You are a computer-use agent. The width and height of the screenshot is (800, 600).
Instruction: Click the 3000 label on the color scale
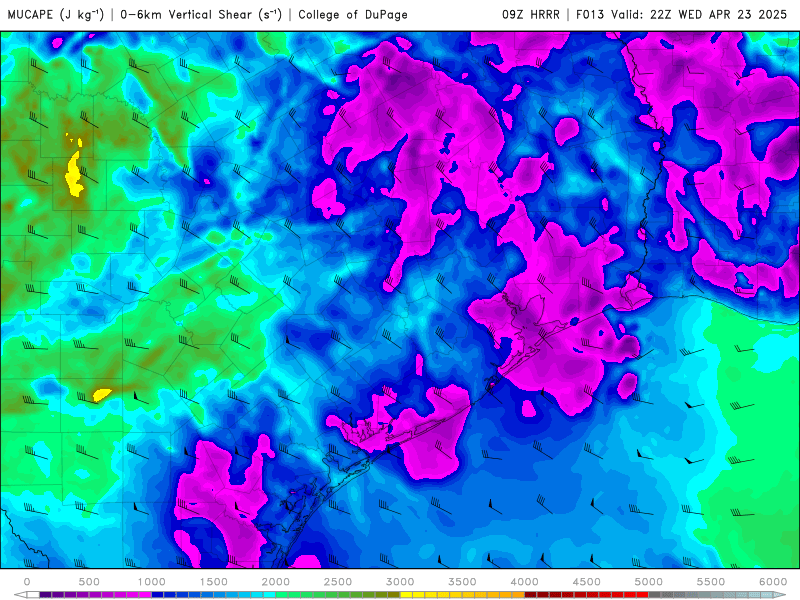tap(400, 582)
